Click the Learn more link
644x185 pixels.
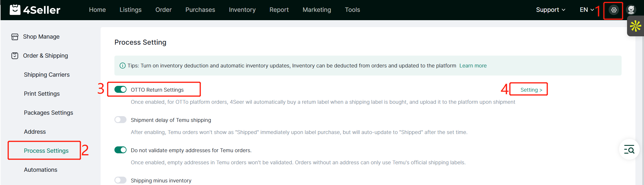point(473,66)
